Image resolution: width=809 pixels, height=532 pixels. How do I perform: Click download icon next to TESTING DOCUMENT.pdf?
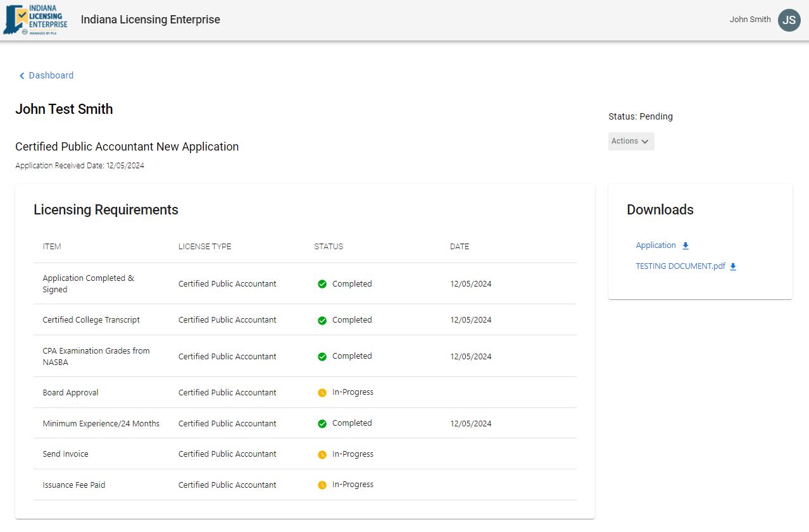click(733, 267)
